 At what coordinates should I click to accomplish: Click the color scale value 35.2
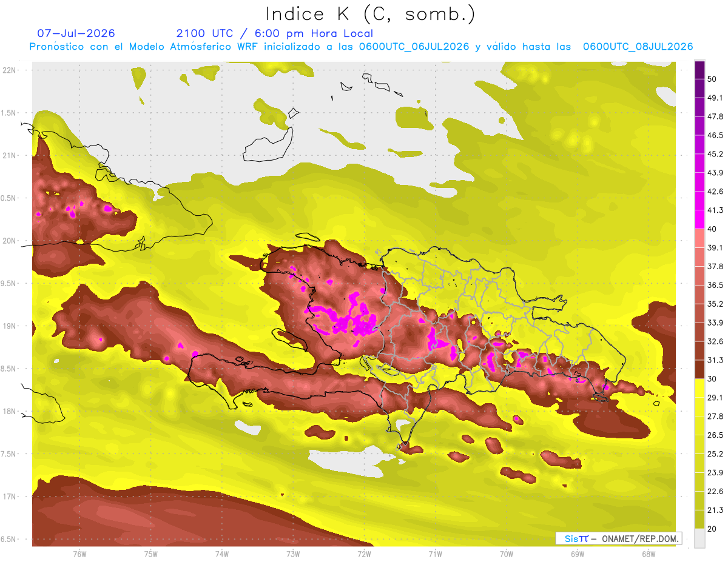pos(715,304)
